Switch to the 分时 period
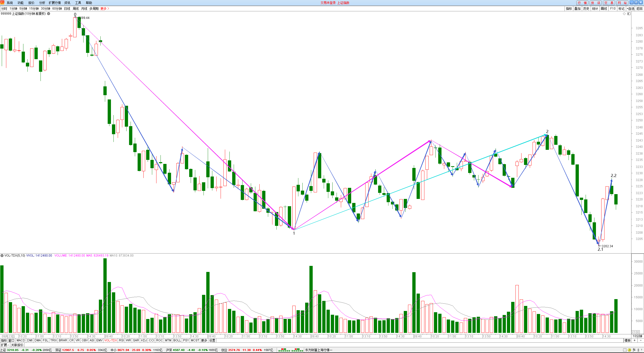This screenshot has width=644, height=353. coord(4,9)
